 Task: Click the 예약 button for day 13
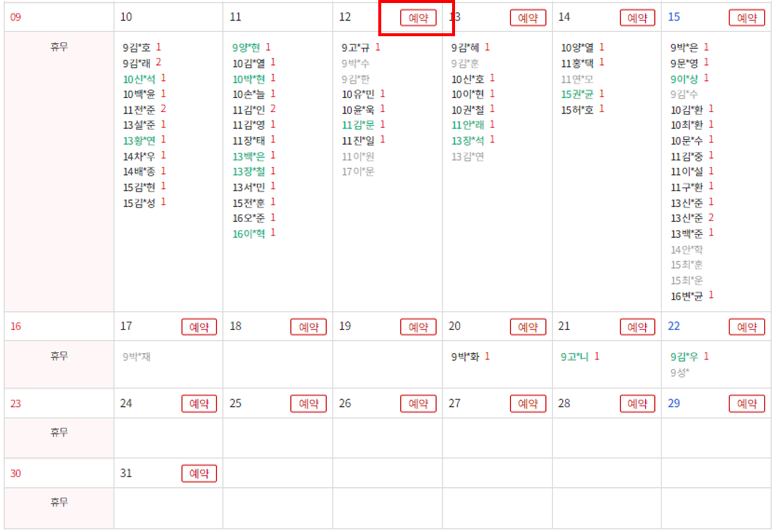tap(527, 18)
